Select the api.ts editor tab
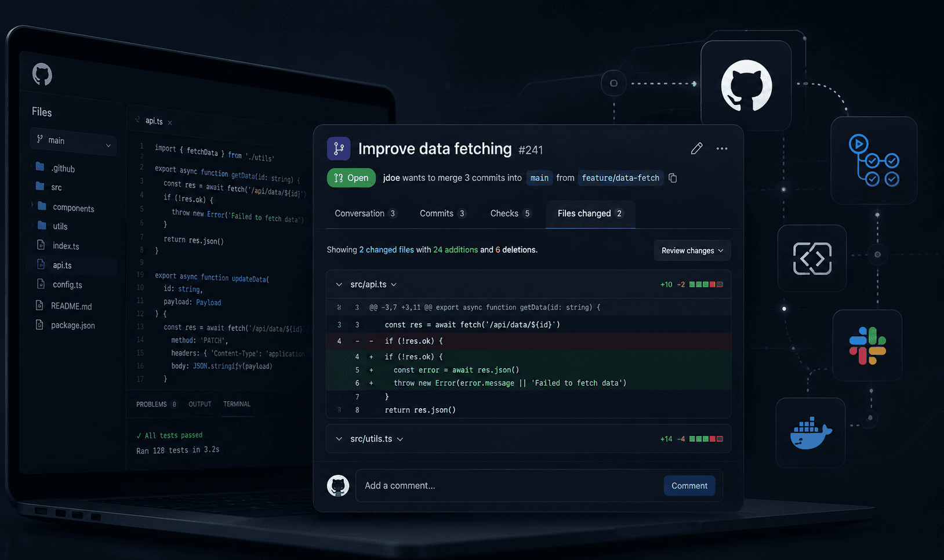Screen dimensions: 944x560 coord(154,121)
